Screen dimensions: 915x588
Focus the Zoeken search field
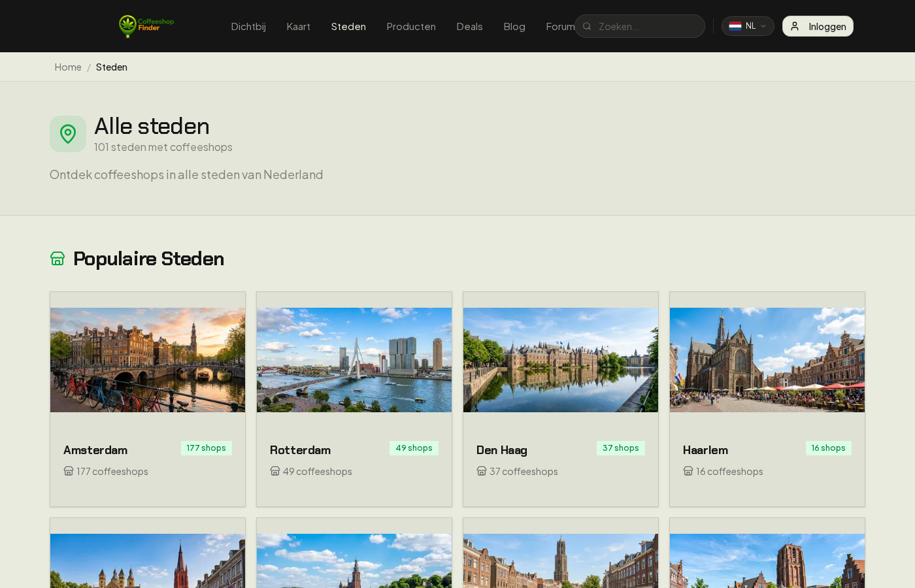coord(640,26)
